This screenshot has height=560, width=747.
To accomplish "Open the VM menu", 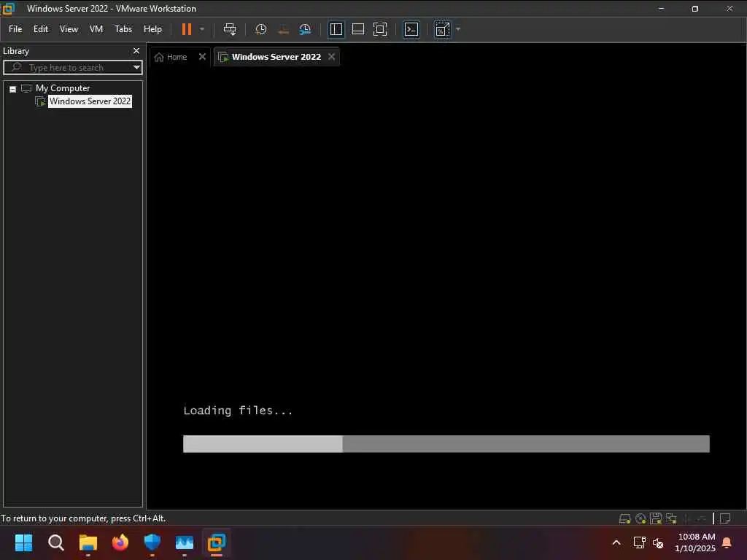I will (96, 29).
